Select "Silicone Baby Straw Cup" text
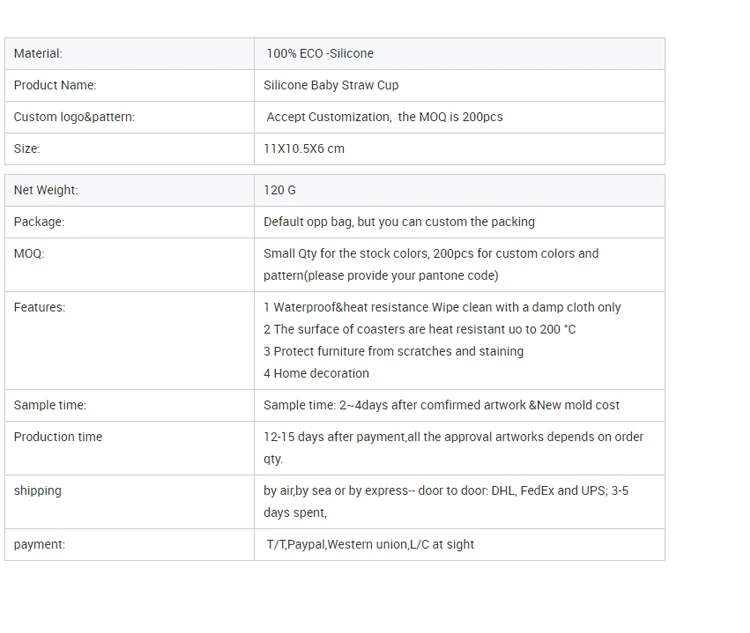The width and height of the screenshot is (750, 633). coord(331,86)
